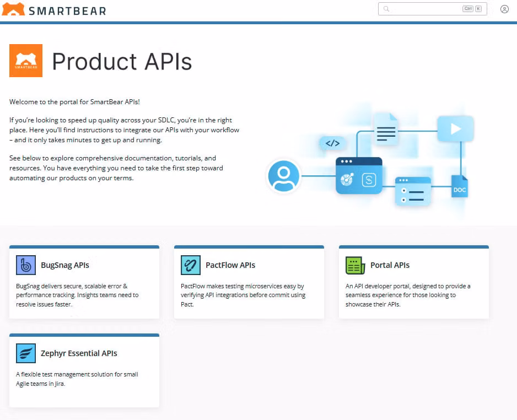
Task: Click the Zephyr Essential wing icon
Action: click(x=26, y=353)
